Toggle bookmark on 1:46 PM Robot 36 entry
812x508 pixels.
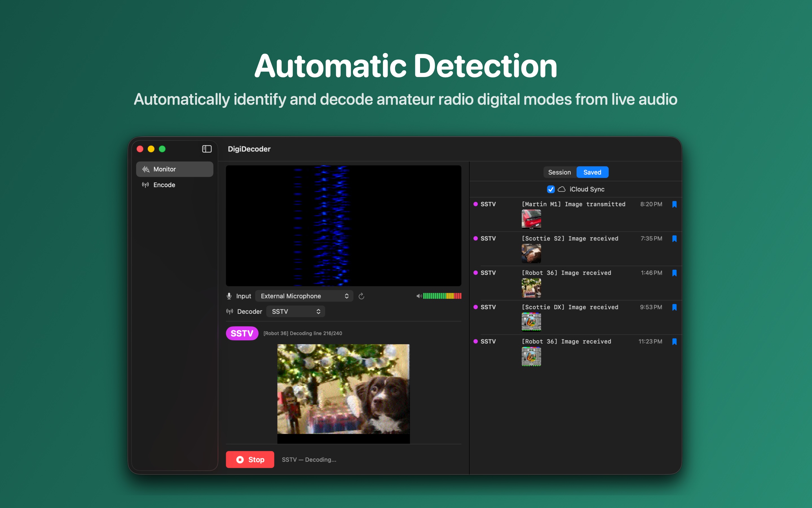point(674,273)
